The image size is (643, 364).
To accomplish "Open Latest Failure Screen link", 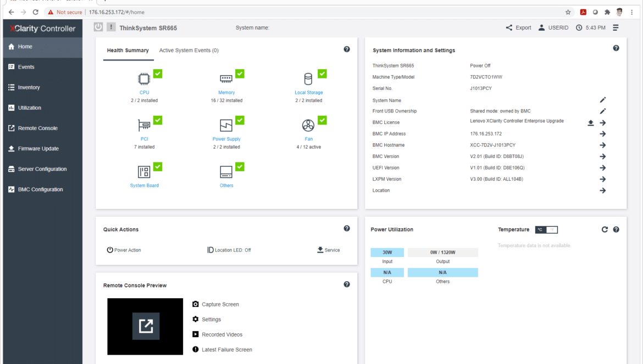I will tap(222, 350).
